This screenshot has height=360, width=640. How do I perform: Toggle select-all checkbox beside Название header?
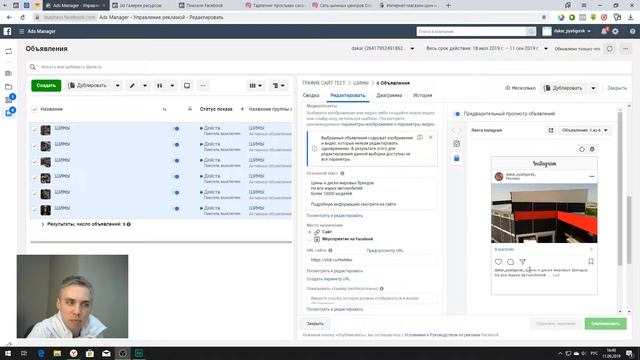pos(35,109)
